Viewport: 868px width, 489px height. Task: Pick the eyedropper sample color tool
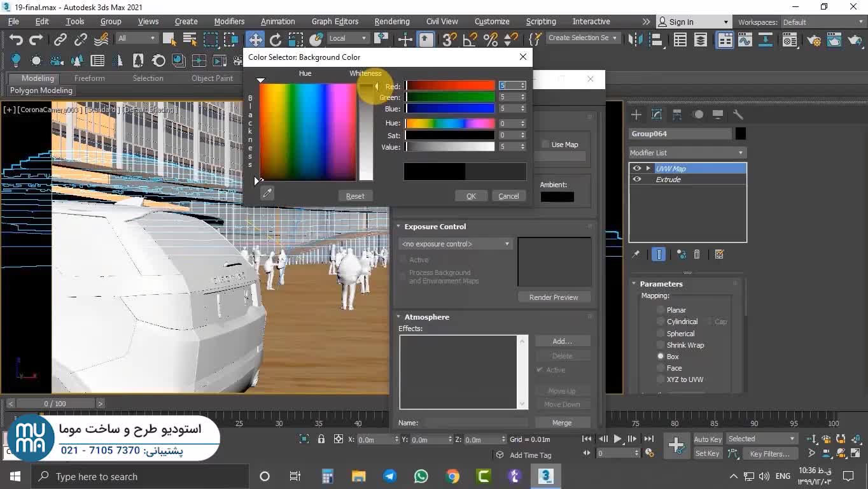click(x=267, y=193)
